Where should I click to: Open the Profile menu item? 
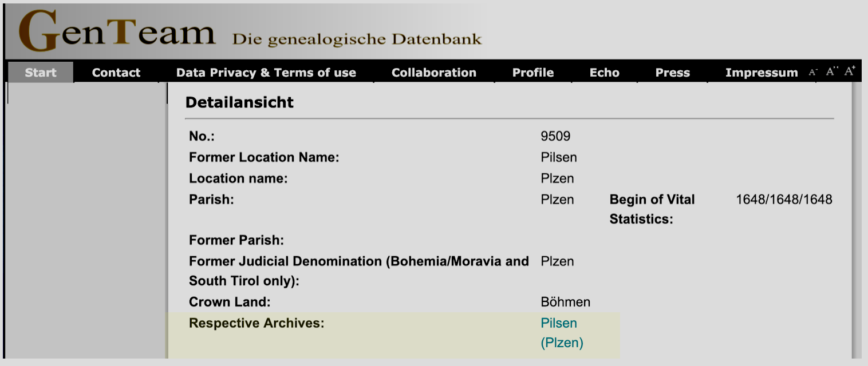tap(533, 73)
